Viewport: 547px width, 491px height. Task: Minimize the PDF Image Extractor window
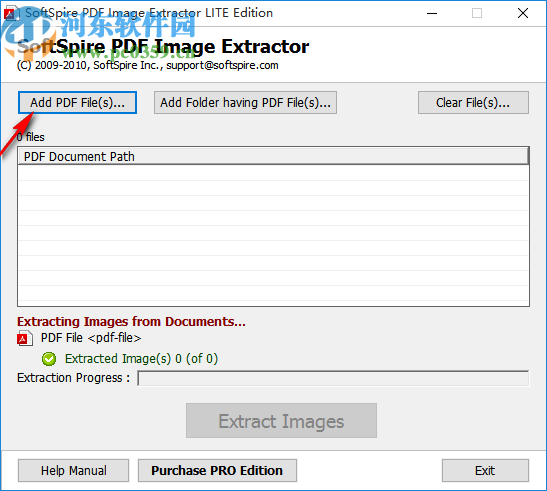[x=432, y=13]
